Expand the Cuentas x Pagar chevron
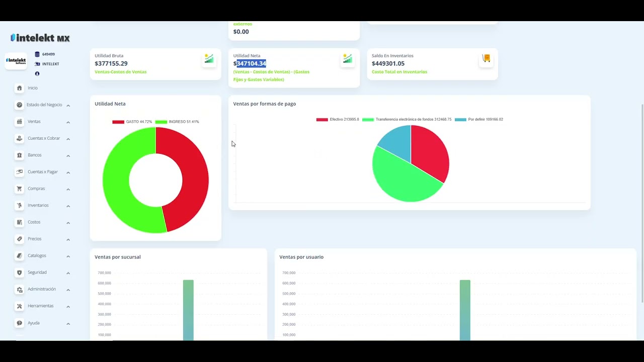This screenshot has width=644, height=362. 68,172
